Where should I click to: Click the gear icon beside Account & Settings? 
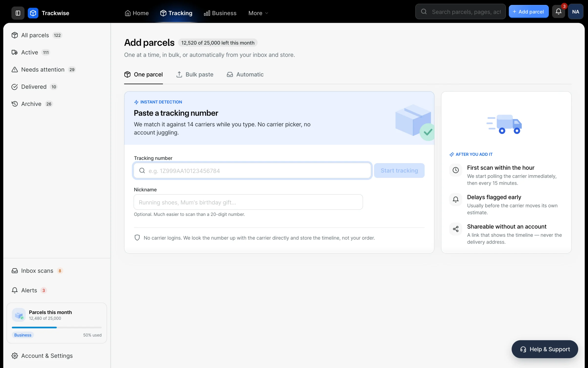coord(15,355)
